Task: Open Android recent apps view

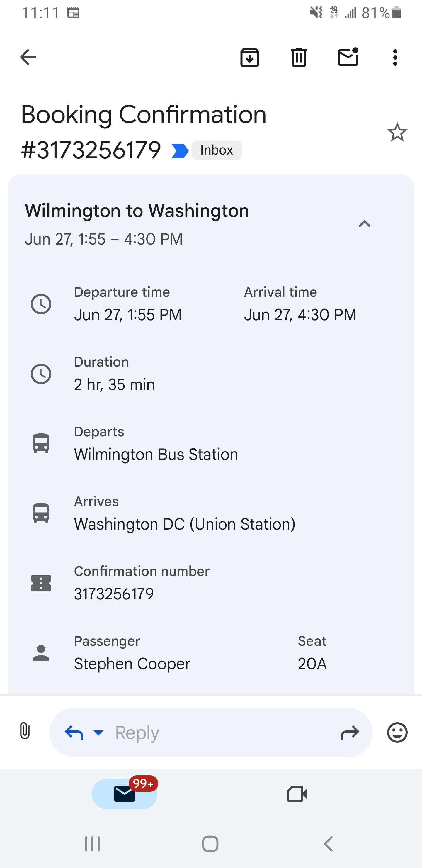Action: click(x=92, y=844)
